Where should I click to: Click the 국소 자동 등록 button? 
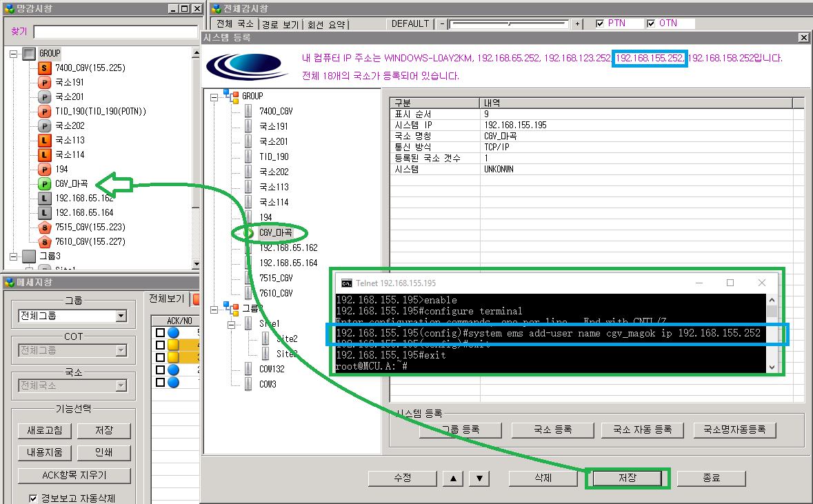643,430
